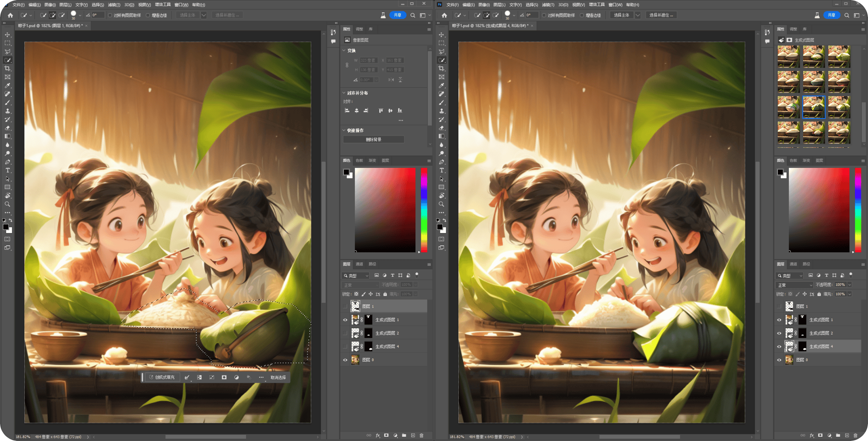This screenshot has height=441, width=868.
Task: Click foreground color swatch in left color panel
Action: tap(346, 172)
